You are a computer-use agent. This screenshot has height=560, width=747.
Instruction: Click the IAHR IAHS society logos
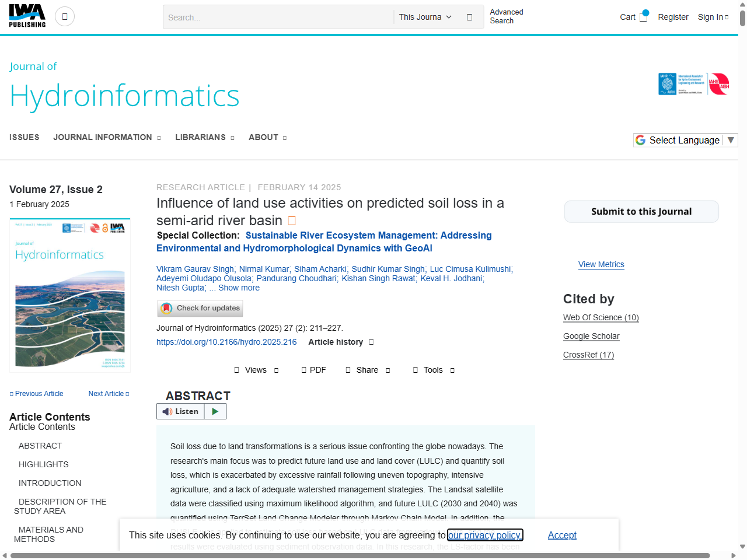[693, 84]
